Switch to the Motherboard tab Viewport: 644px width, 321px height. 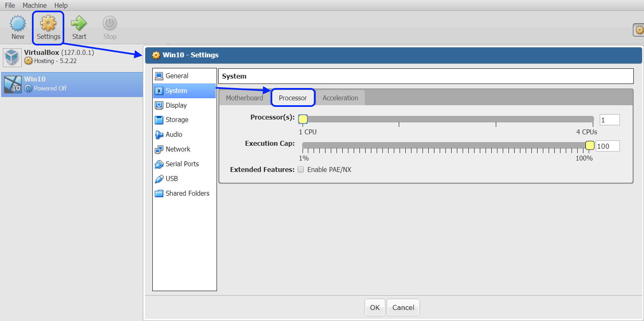(244, 98)
